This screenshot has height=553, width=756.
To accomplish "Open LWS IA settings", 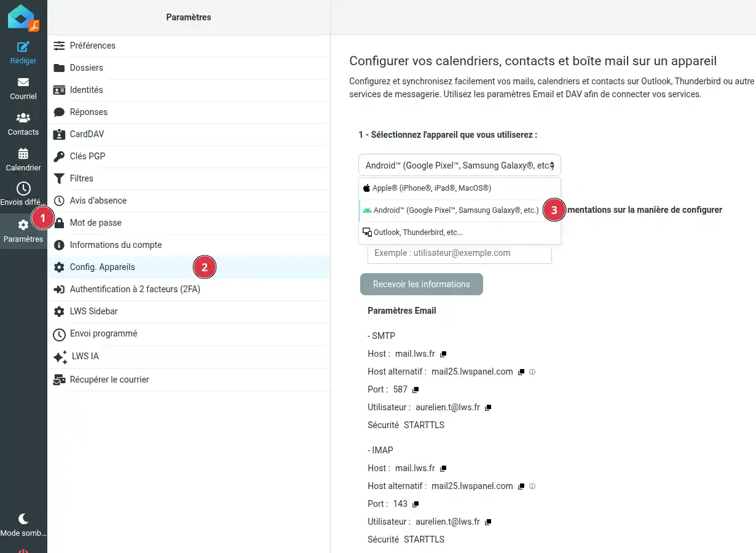I will pos(189,356).
